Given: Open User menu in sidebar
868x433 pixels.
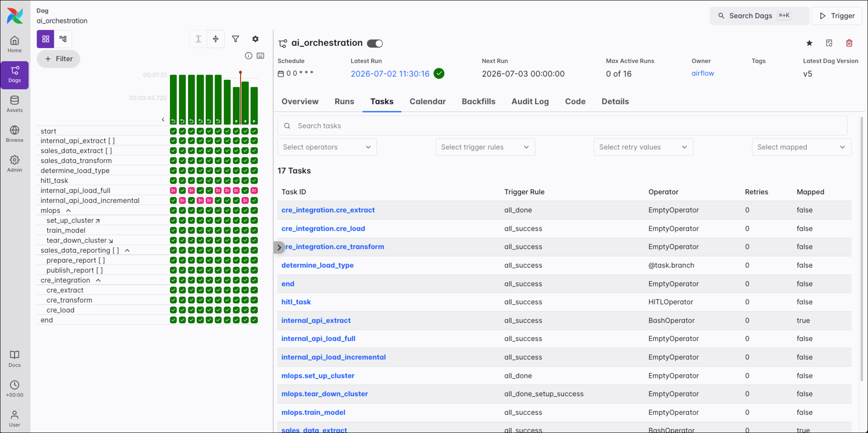Looking at the screenshot, I should (15, 419).
